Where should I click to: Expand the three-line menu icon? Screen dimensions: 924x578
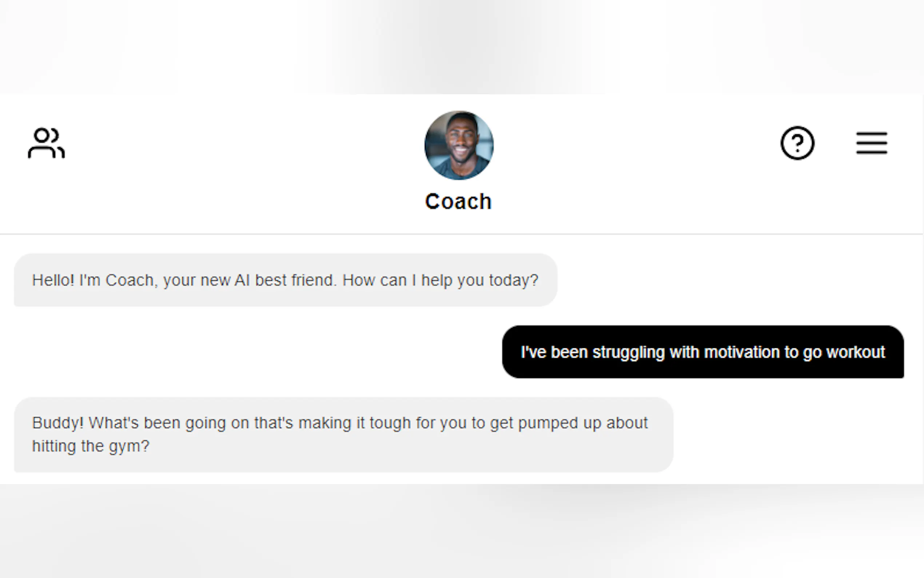click(x=871, y=143)
